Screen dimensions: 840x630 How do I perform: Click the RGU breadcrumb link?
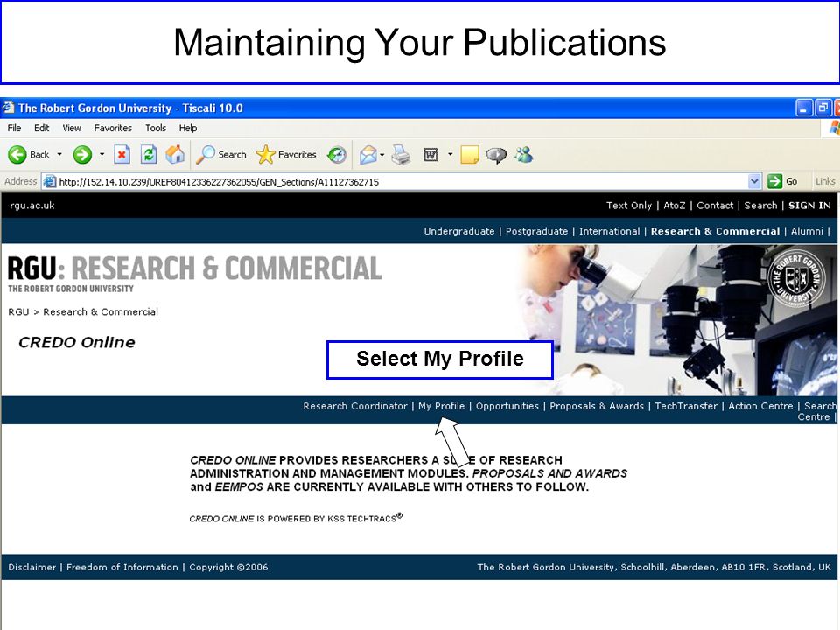[x=18, y=311]
